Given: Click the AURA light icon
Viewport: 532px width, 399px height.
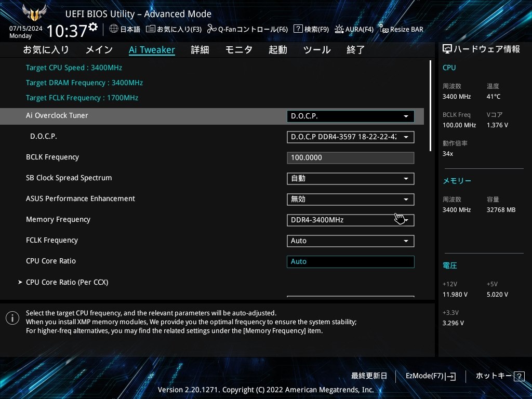Looking at the screenshot, I should click(x=339, y=29).
